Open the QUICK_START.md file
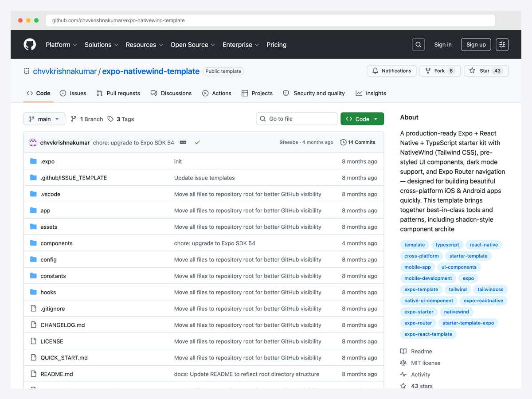The image size is (532, 399). click(64, 358)
